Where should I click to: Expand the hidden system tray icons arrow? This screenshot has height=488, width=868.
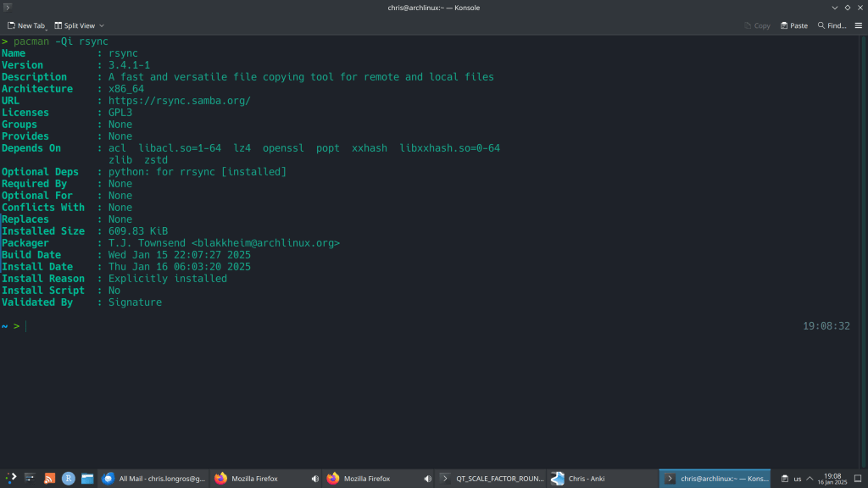(810, 479)
